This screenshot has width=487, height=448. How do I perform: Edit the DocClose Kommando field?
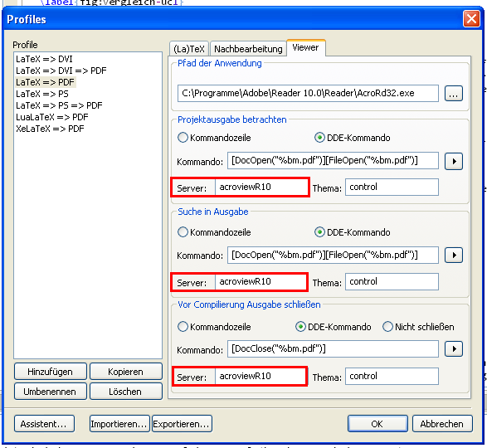click(x=333, y=349)
